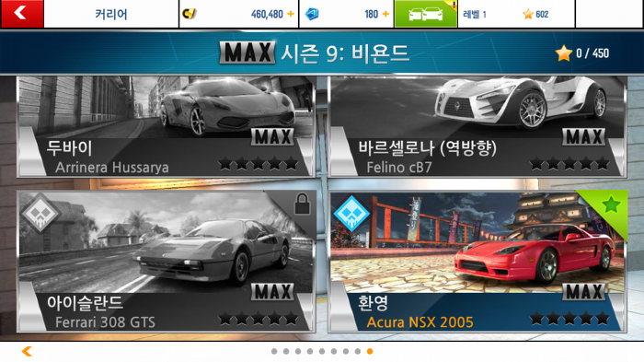644x362 pixels.
Task: Click the star count 602
Action: [542, 15]
